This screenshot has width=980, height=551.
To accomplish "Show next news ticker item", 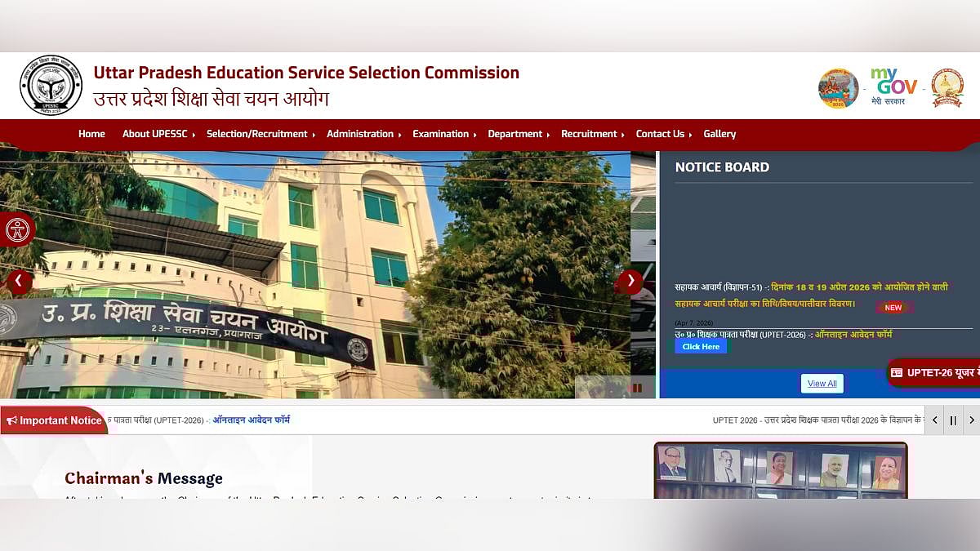I will (x=971, y=420).
